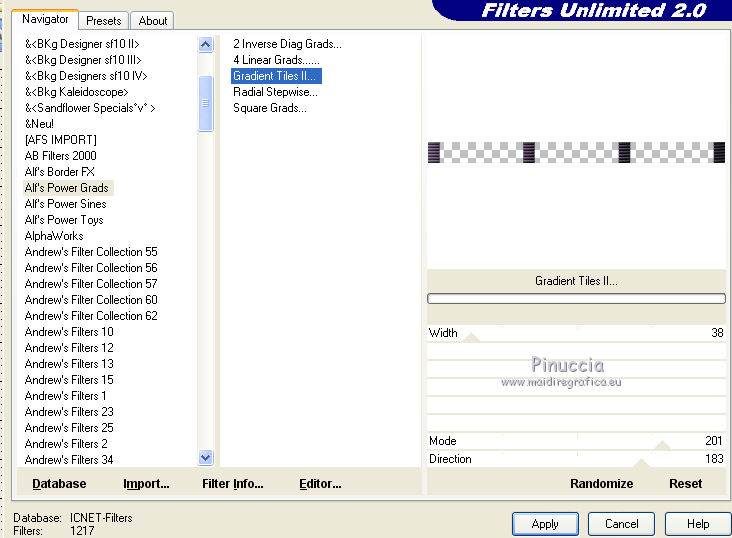Choose the Radial Stepwise filter

275,92
